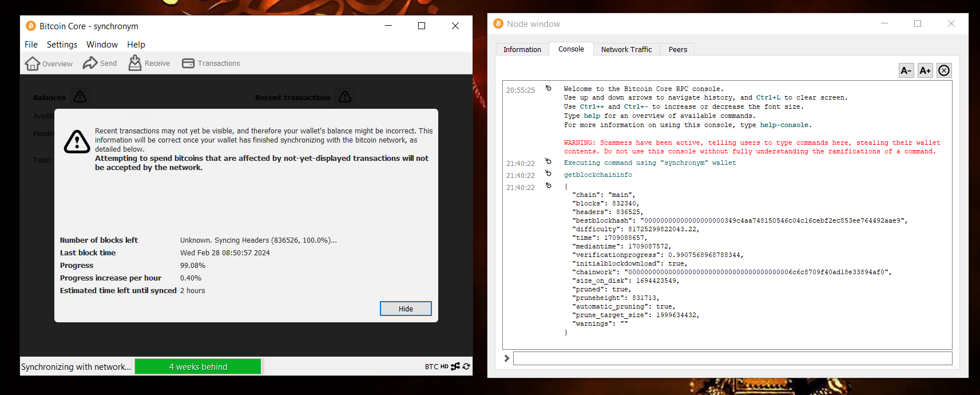Click the "prune_target_size" console line
Viewport: 980px width, 395px height.
(x=636, y=315)
